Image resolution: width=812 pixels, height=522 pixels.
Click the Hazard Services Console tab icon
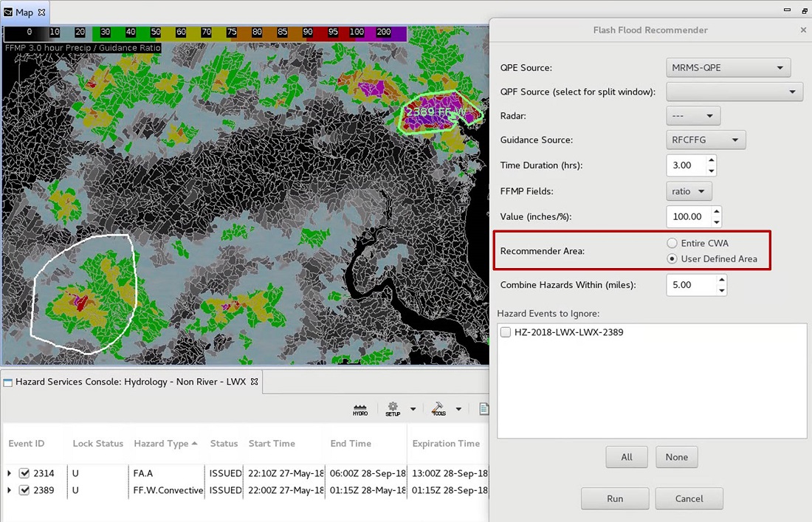tap(8, 382)
